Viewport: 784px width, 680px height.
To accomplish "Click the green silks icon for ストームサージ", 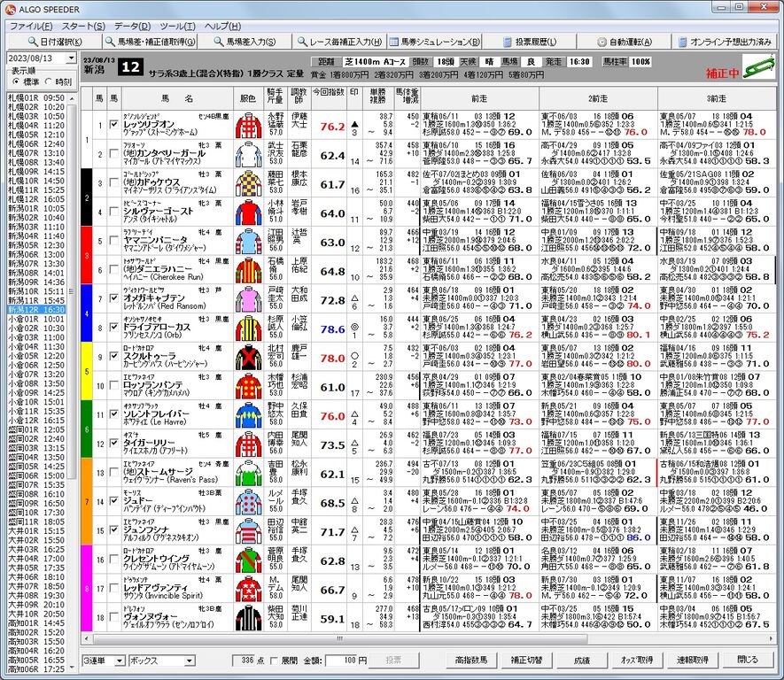I will pos(248,473).
